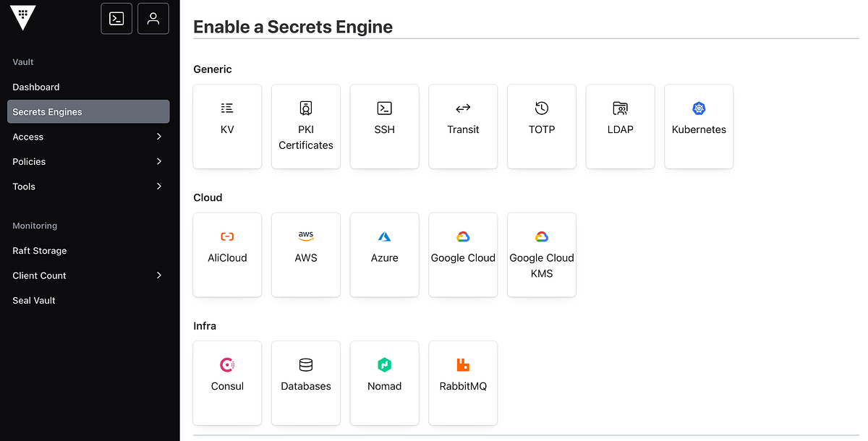Select the KV list icon

227,108
